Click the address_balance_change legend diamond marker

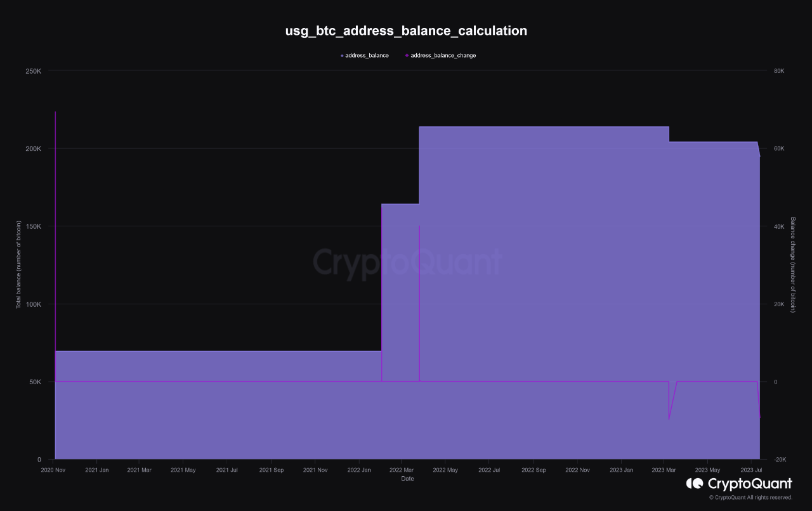coord(407,55)
